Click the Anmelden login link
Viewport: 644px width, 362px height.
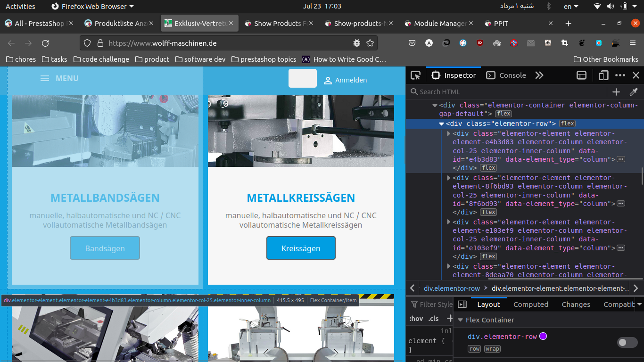[345, 80]
